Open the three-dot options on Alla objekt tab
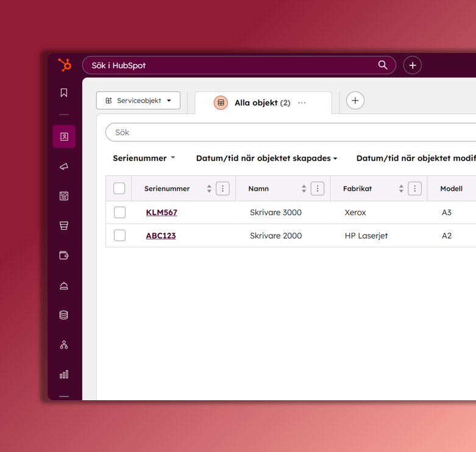Screen dimensions: 476x452 click(x=302, y=103)
